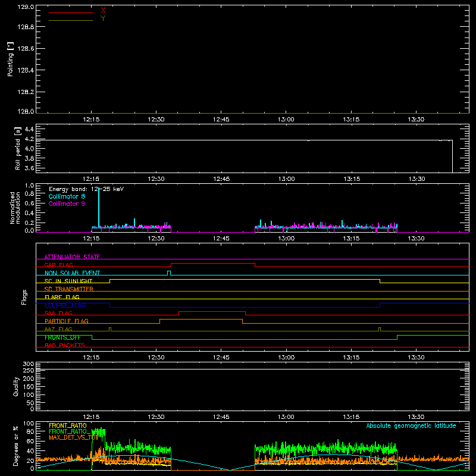
Task: Click the roll period vertical drop near 13:38
Action: [x=452, y=156]
